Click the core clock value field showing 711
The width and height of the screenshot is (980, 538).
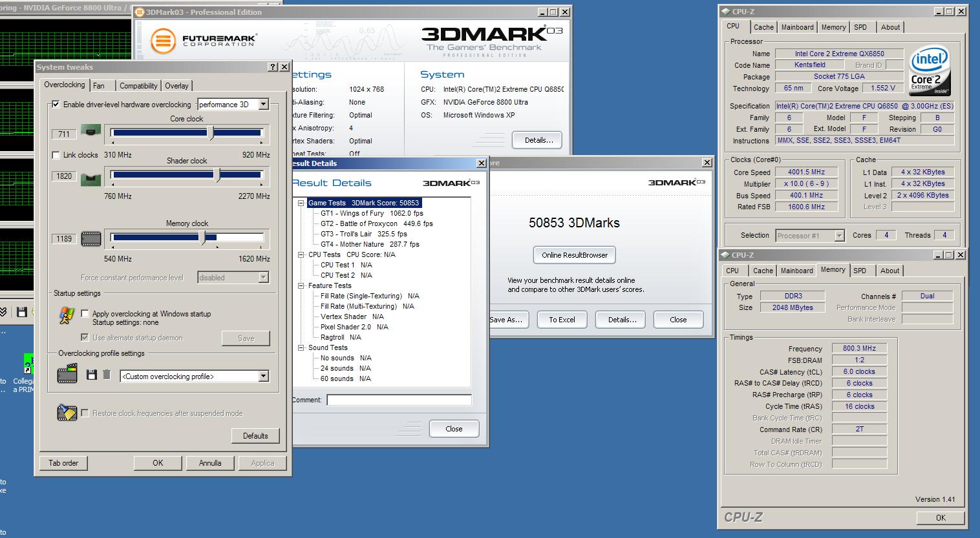pyautogui.click(x=64, y=134)
